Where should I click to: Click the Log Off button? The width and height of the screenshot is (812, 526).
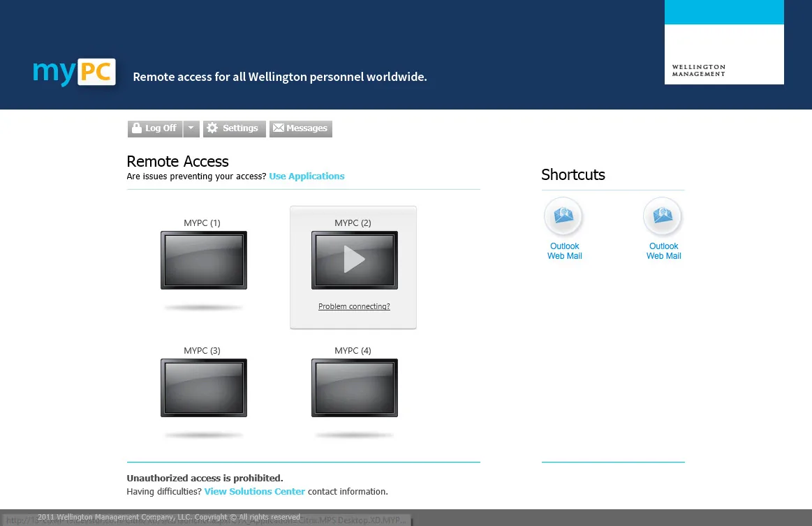(155, 129)
